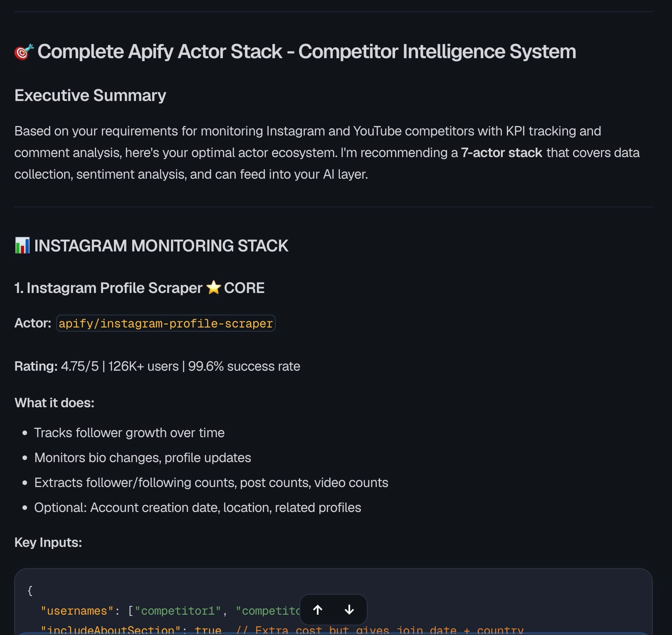This screenshot has height=635, width=672.
Task: Click the star emoji beside CORE
Action: pyautogui.click(x=213, y=288)
